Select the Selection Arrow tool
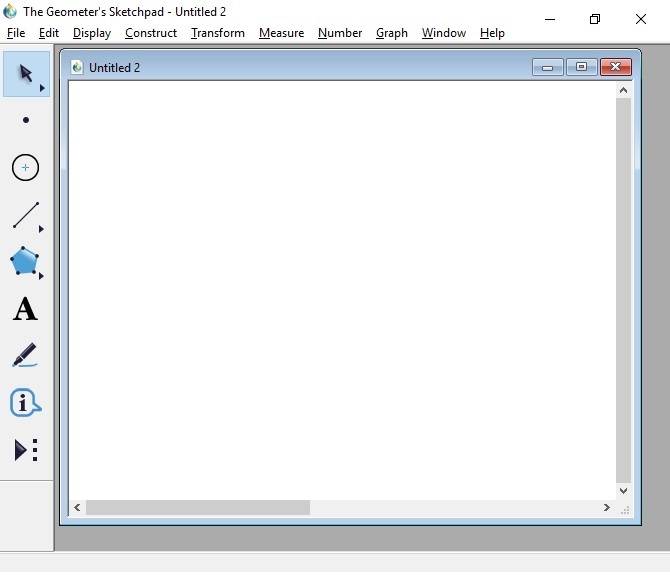 click(x=25, y=74)
